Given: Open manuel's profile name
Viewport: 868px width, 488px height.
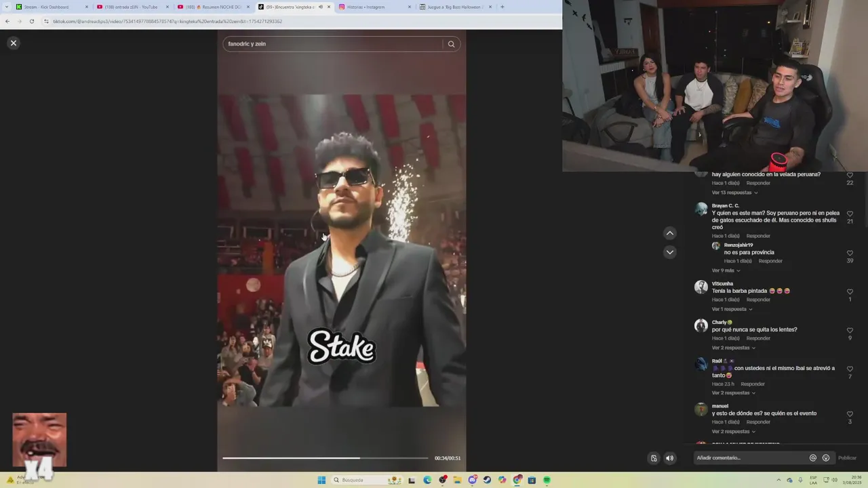Looking at the screenshot, I should [x=719, y=406].
